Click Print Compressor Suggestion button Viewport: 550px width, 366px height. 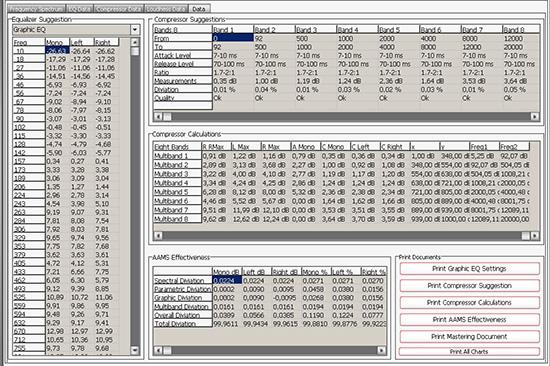469,286
